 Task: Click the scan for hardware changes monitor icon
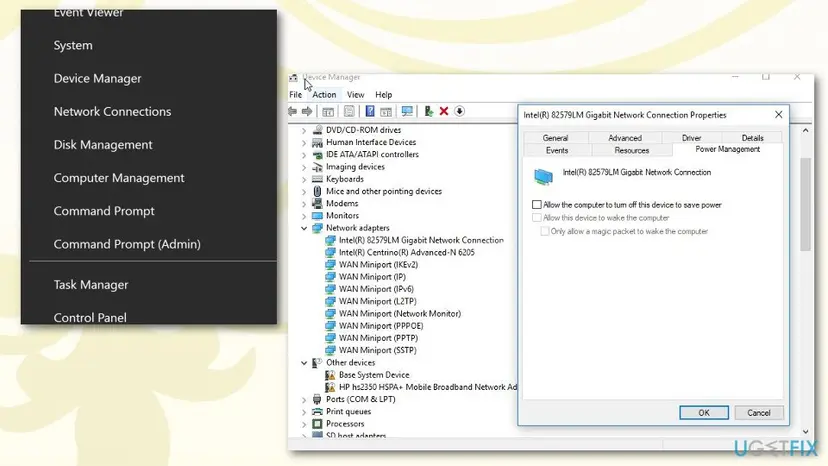point(407,111)
